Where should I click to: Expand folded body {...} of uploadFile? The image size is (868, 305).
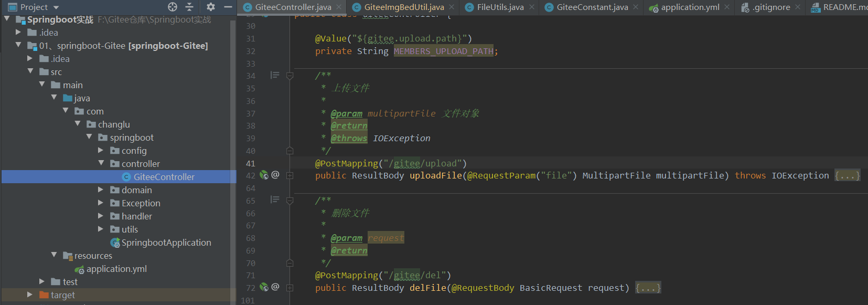(848, 175)
